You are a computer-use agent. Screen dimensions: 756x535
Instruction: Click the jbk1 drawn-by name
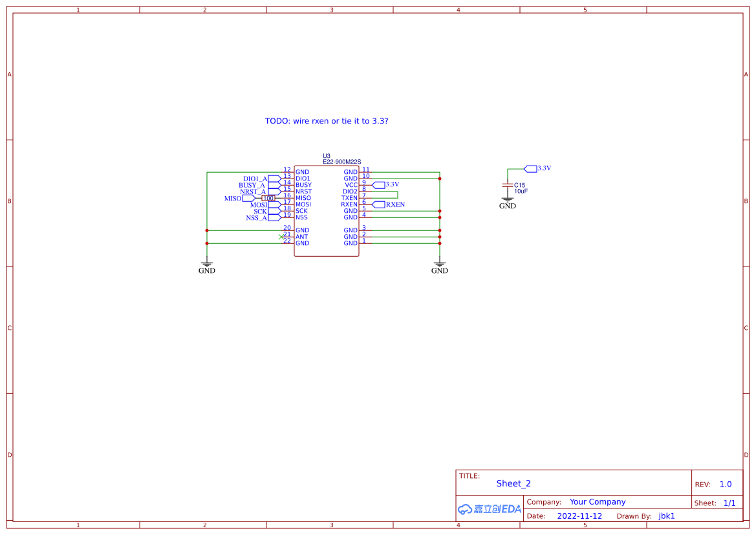(665, 516)
